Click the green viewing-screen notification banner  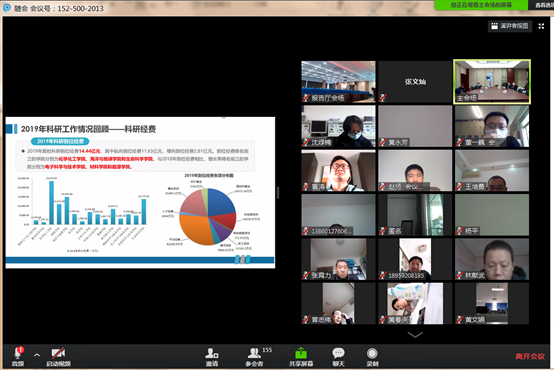coord(481,5)
